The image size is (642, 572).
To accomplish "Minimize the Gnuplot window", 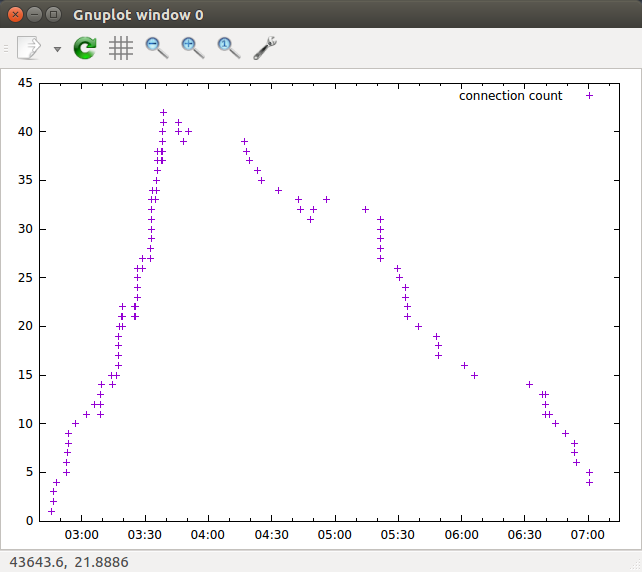I will pyautogui.click(x=35, y=15).
